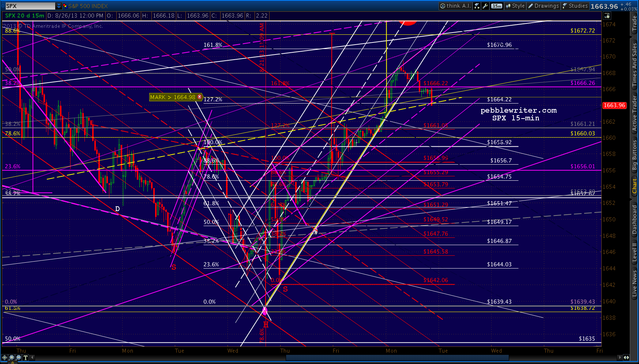Open the Style menu
This screenshot has height=364, width=639.
click(515, 6)
